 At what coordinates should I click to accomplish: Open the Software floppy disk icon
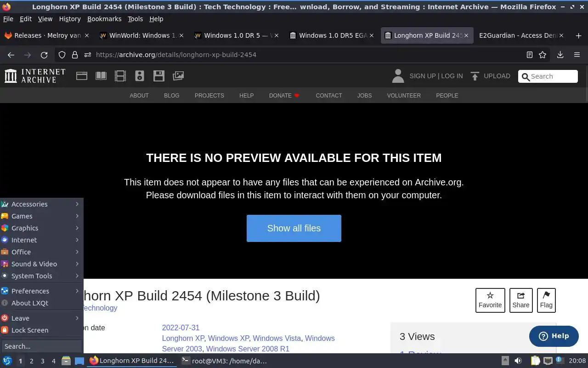point(159,76)
